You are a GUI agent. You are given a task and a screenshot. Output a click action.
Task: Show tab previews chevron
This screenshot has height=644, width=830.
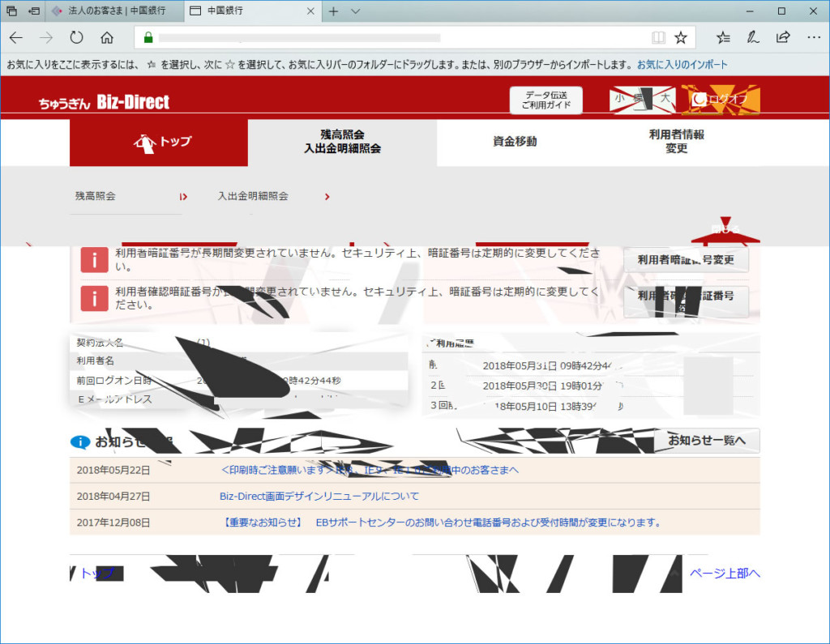[356, 11]
